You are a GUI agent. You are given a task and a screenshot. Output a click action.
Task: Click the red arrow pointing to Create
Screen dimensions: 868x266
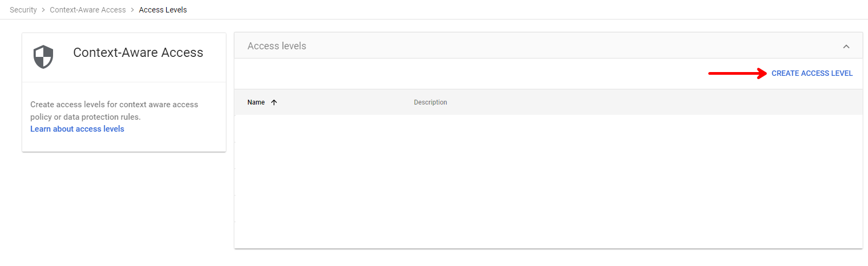(738, 73)
